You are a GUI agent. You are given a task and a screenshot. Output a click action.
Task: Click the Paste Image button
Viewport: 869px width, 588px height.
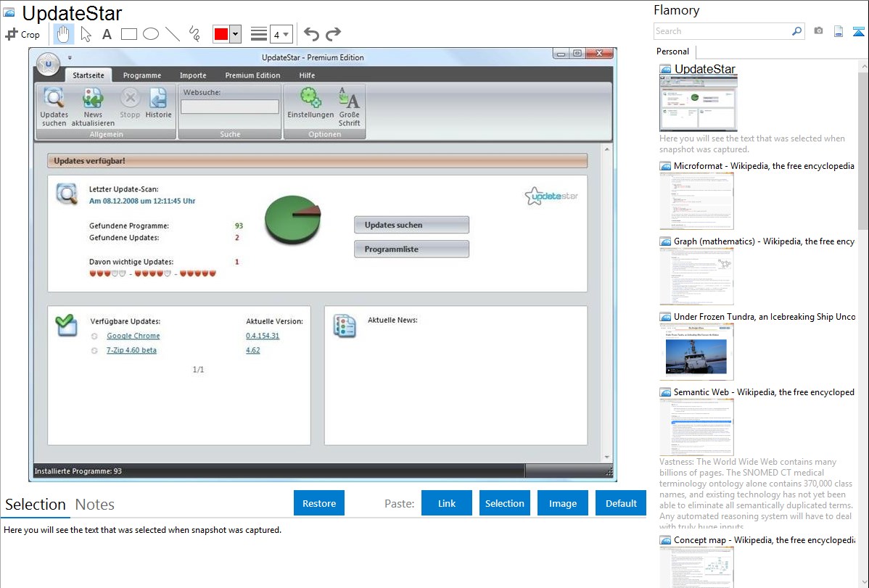click(562, 503)
